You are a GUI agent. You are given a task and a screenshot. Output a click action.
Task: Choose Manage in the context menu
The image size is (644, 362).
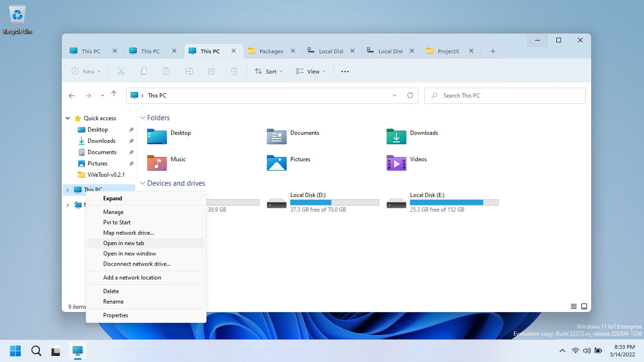pos(146,212)
